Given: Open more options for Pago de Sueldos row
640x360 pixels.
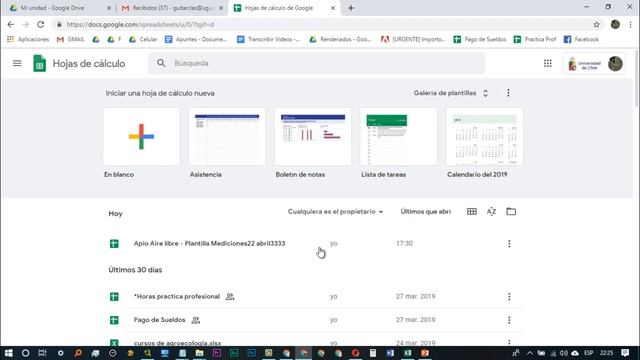Looking at the screenshot, I should [509, 320].
